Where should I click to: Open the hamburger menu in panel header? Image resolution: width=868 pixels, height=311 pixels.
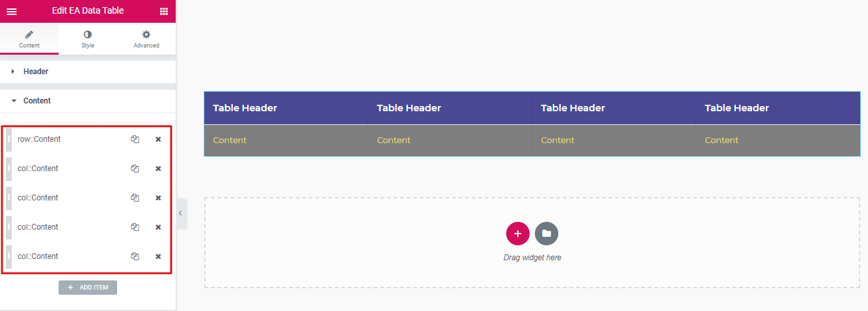pos(12,11)
